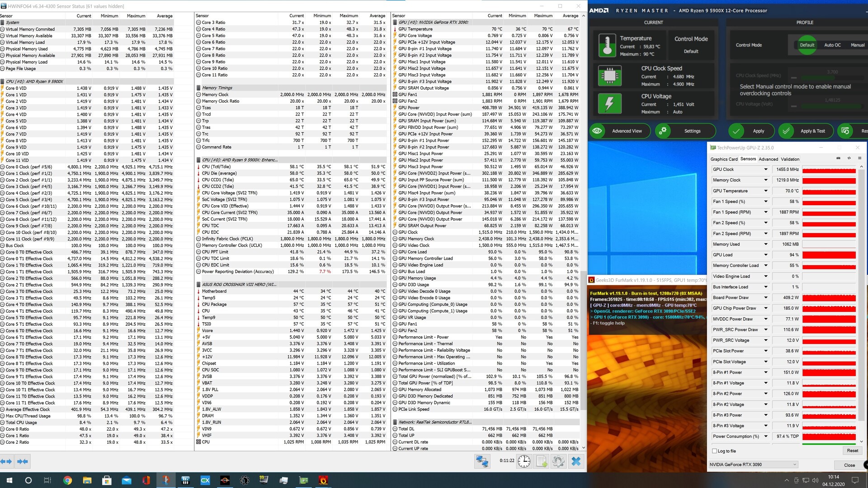Screen dimensions: 868x488
Task: Open HWiNFO settings gear icon
Action: (558, 461)
